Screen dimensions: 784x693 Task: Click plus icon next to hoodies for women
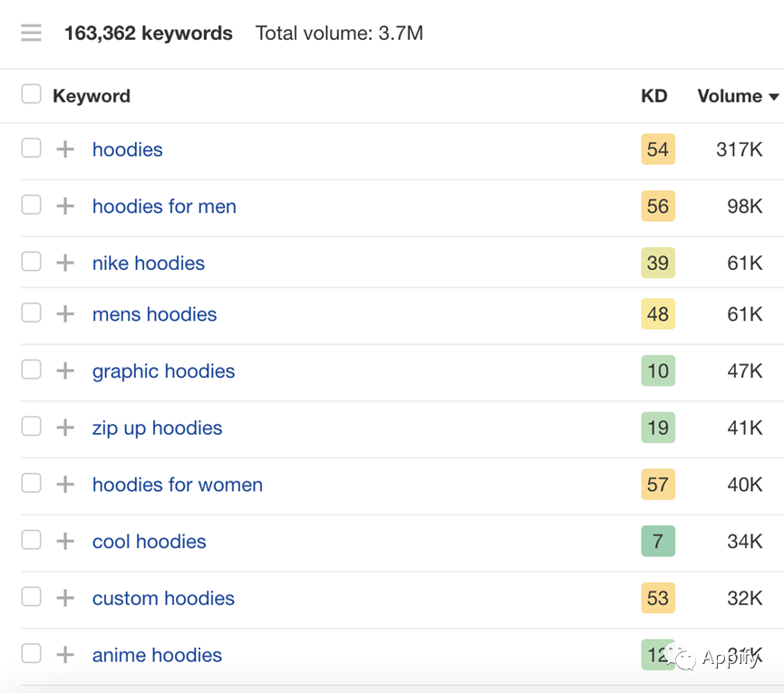65,484
